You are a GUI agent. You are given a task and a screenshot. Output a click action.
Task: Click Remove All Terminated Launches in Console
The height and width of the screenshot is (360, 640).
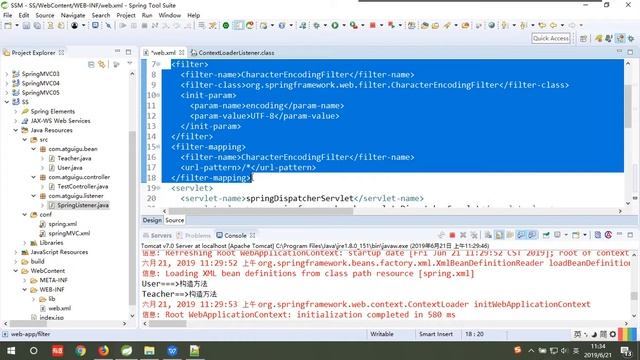point(474,235)
